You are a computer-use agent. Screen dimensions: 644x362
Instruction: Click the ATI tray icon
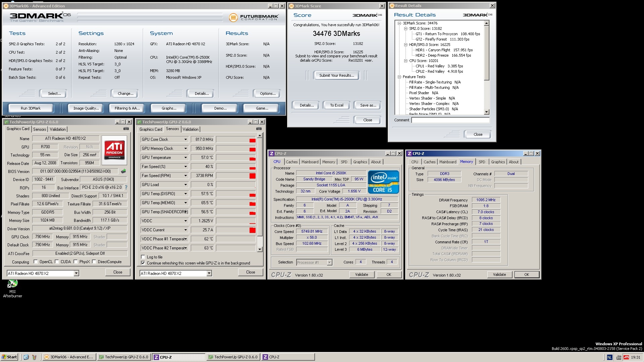[x=626, y=357]
